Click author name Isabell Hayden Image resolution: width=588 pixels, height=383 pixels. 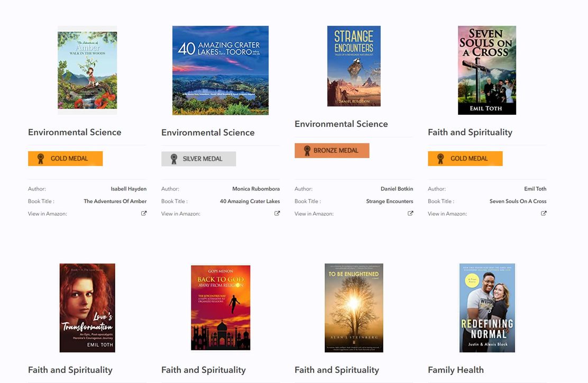(x=128, y=189)
